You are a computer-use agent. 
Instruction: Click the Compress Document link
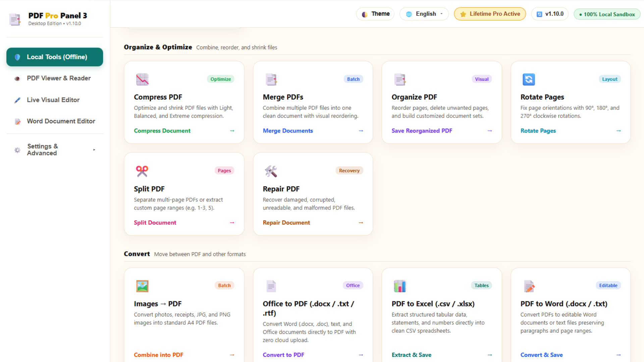(162, 131)
